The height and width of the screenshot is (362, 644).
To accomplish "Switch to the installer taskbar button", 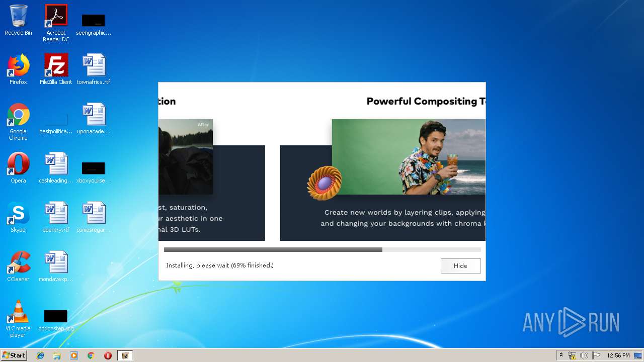I will click(x=125, y=355).
